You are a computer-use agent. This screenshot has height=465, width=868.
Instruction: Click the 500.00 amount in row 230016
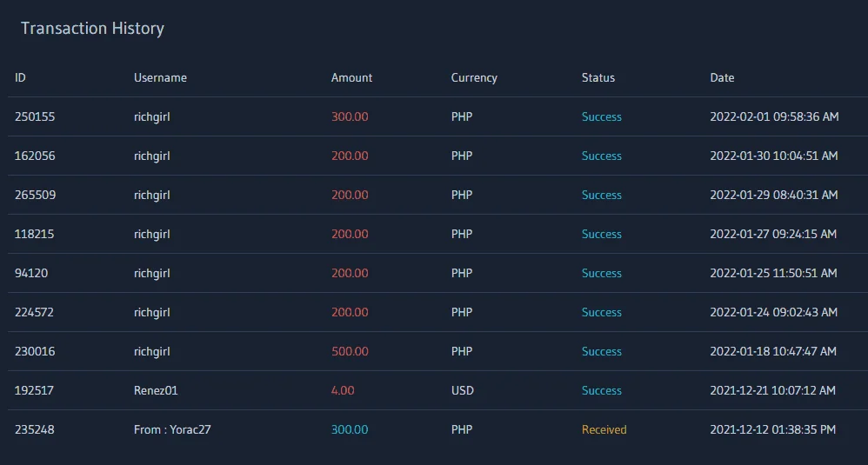click(350, 352)
